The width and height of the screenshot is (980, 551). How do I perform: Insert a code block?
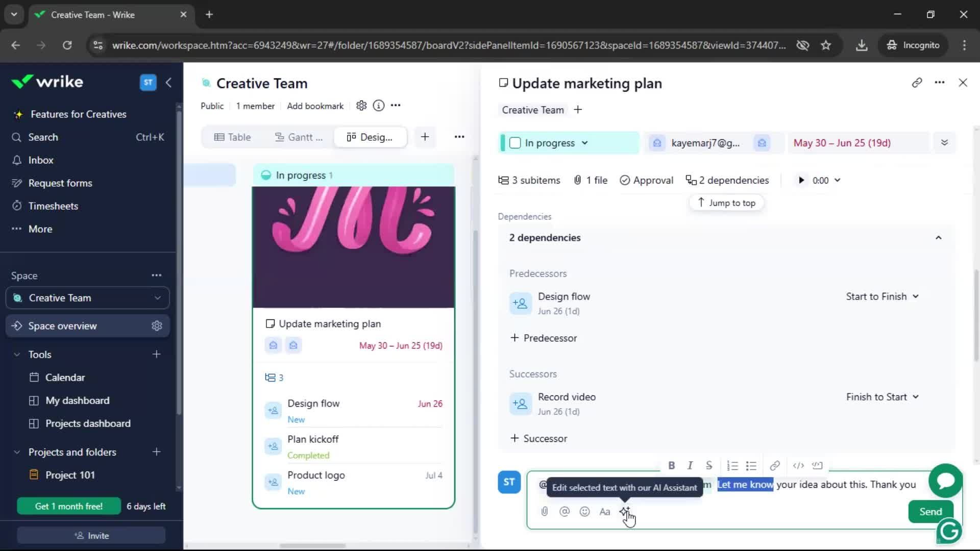pos(817,465)
